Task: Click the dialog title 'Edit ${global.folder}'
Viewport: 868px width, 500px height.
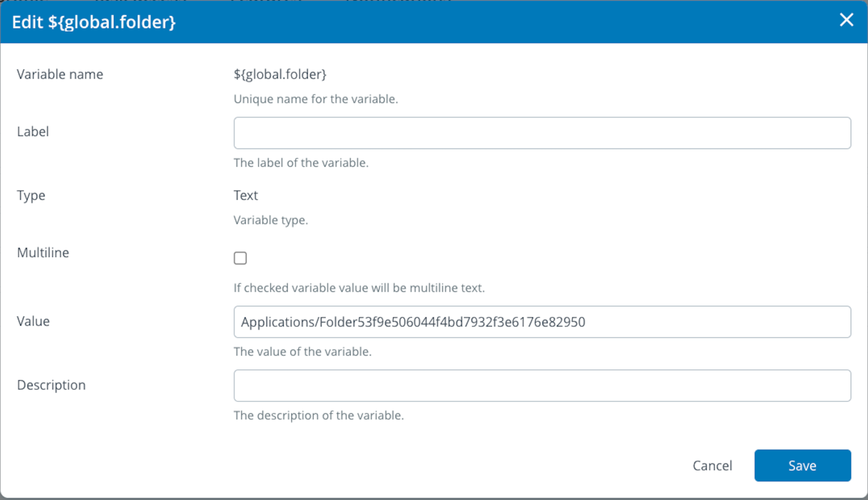Action: (x=94, y=22)
